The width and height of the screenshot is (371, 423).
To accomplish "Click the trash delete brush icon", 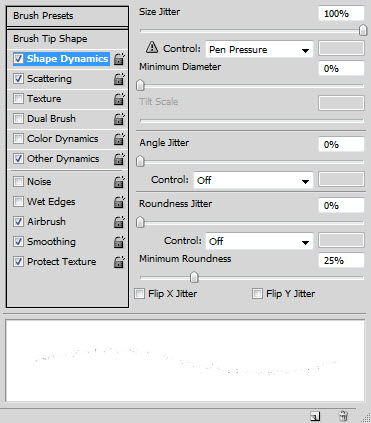I will pyautogui.click(x=343, y=416).
